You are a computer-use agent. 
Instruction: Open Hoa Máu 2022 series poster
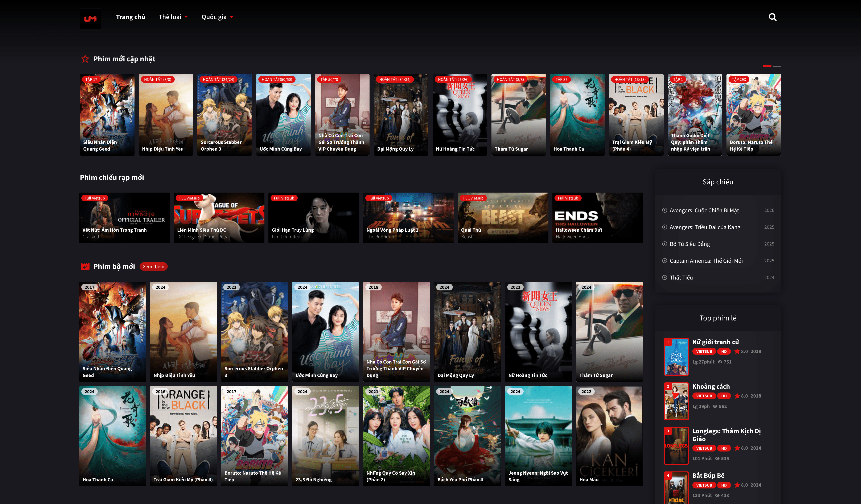point(610,436)
